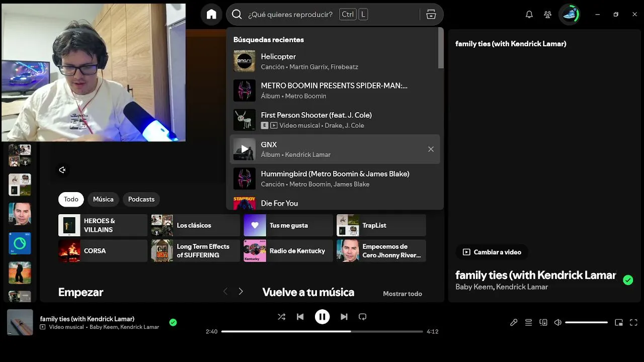This screenshot has width=644, height=362.
Task: Select First Person Shooter recent search
Action: point(335,120)
